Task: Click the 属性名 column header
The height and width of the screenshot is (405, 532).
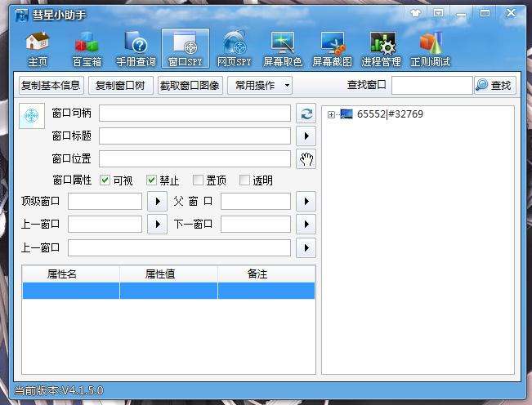Action: tap(71, 274)
